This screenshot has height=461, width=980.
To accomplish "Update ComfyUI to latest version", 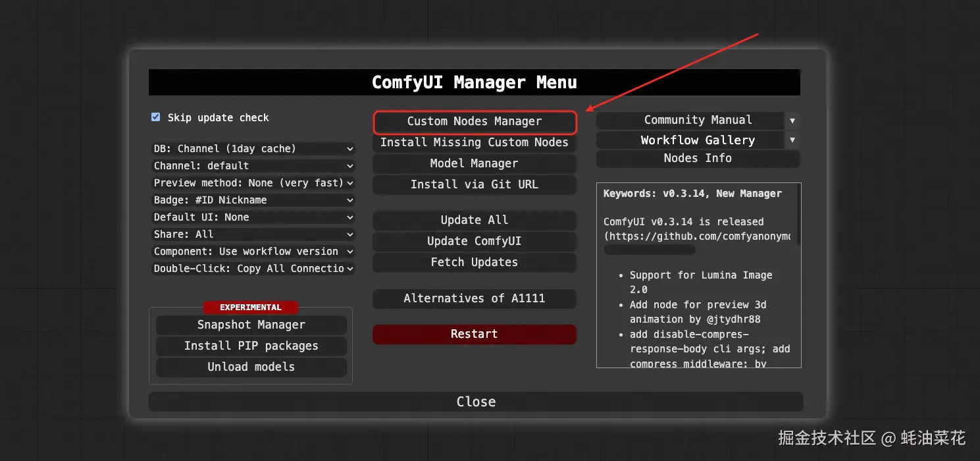I will click(475, 241).
